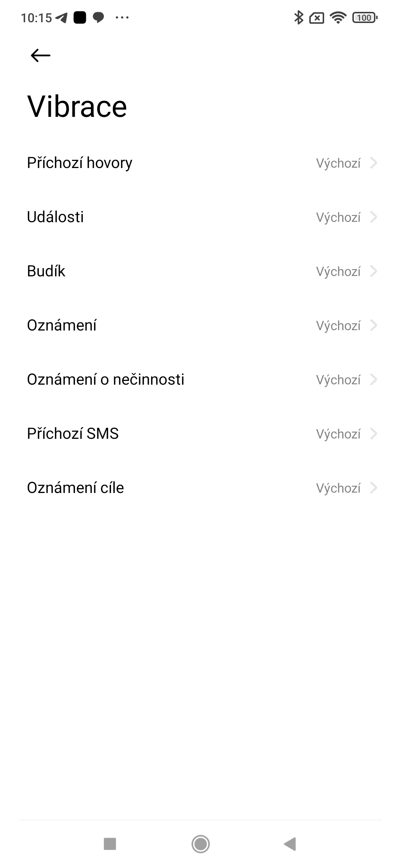Tap the Wi-Fi status icon

(x=338, y=17)
